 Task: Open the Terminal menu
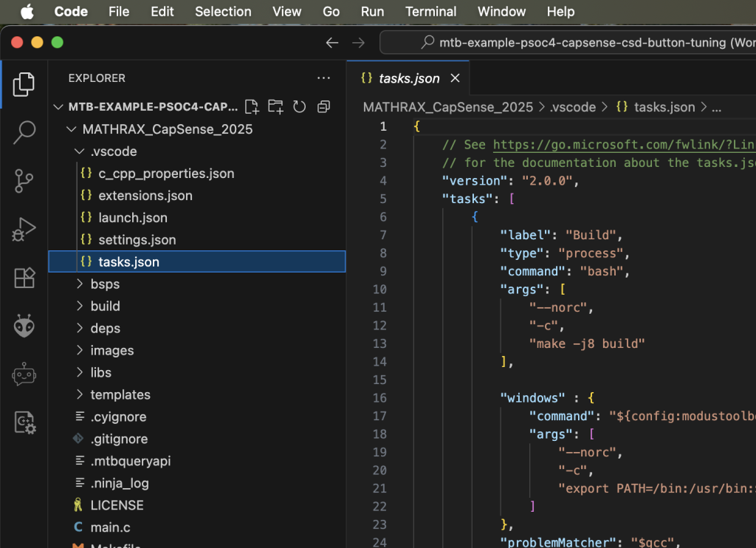click(430, 12)
